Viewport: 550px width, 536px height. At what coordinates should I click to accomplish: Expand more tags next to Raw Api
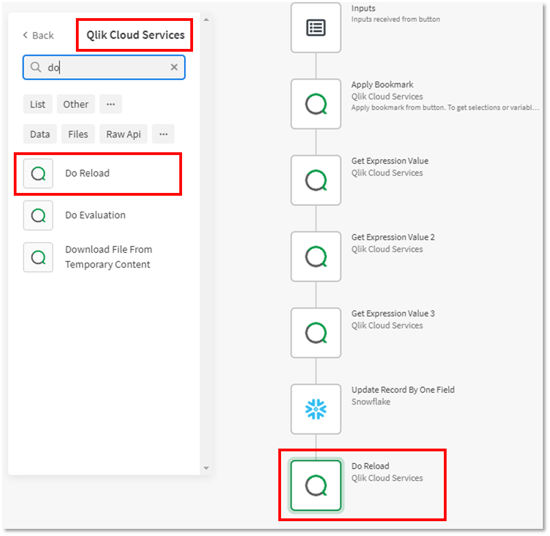tap(163, 134)
